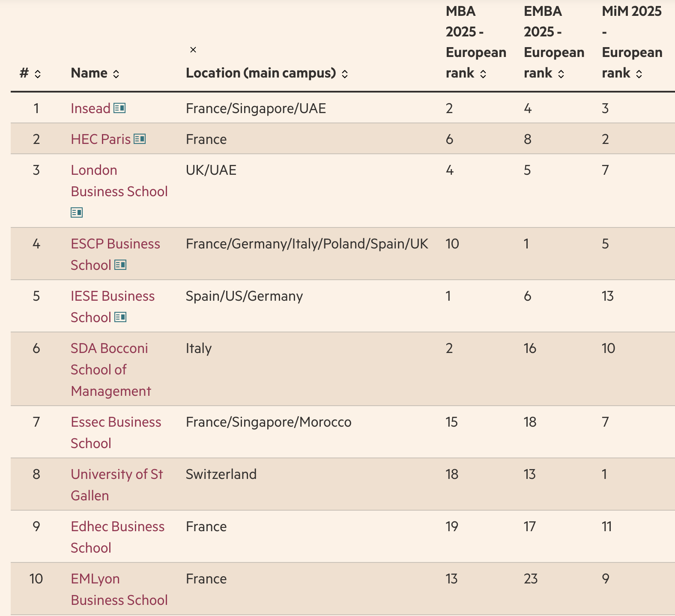This screenshot has width=675, height=616.
Task: Sort table by # rank column
Action: (38, 74)
